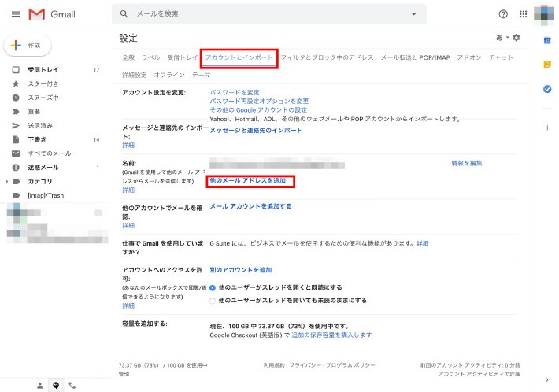
Task: Switch to the 全般 settings tab
Action: 128,57
